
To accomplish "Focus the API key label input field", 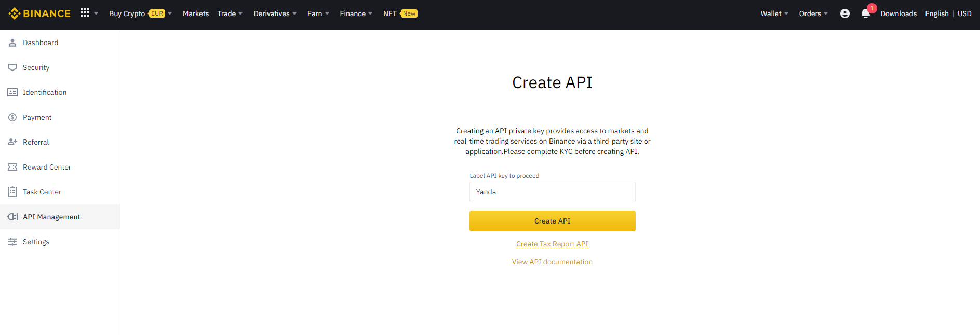I will pos(553,192).
